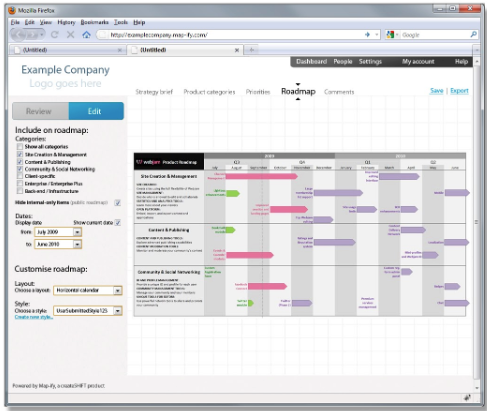The height and width of the screenshot is (411, 487).
Task: Click the Review mode button
Action: click(41, 111)
